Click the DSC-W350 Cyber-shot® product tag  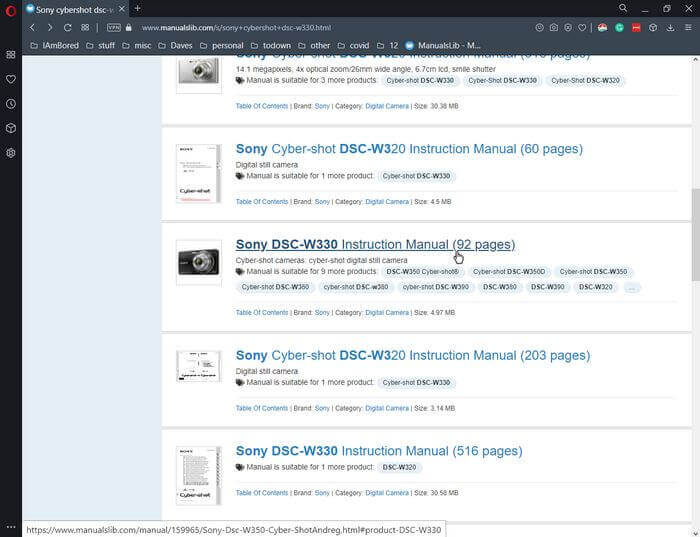pos(422,271)
